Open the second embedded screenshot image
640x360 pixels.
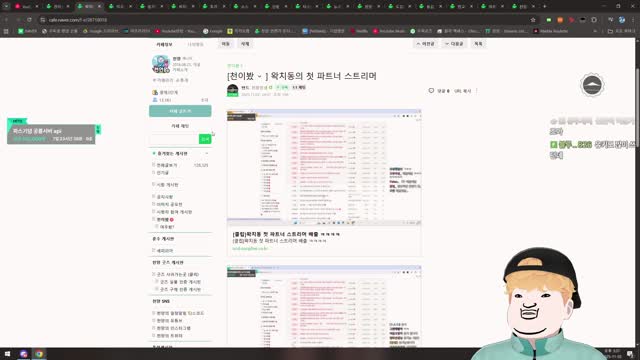pos(324,306)
